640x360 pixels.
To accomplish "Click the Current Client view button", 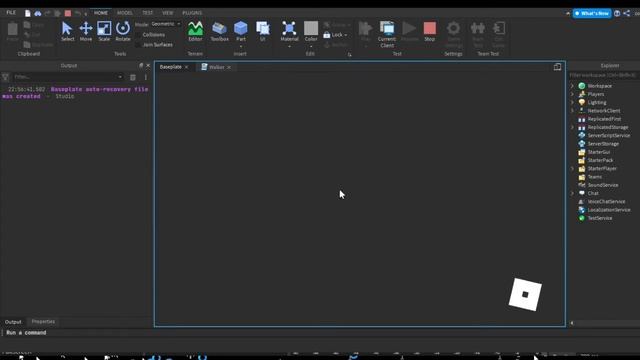I will click(387, 34).
